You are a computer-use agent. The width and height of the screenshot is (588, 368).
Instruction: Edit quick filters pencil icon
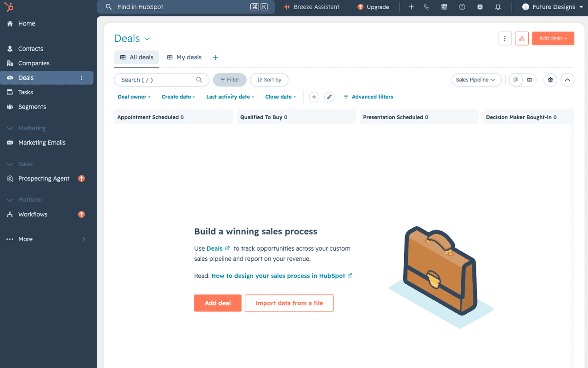click(329, 97)
